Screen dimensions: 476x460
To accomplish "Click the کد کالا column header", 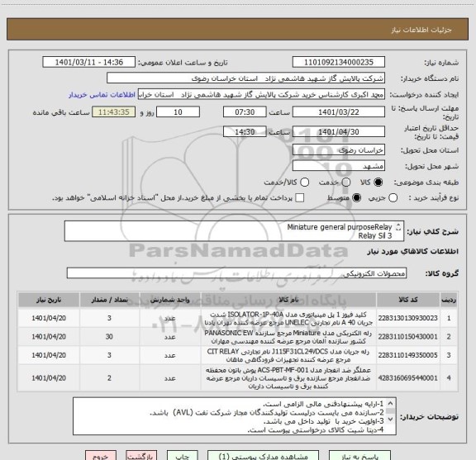I will click(x=408, y=300).
